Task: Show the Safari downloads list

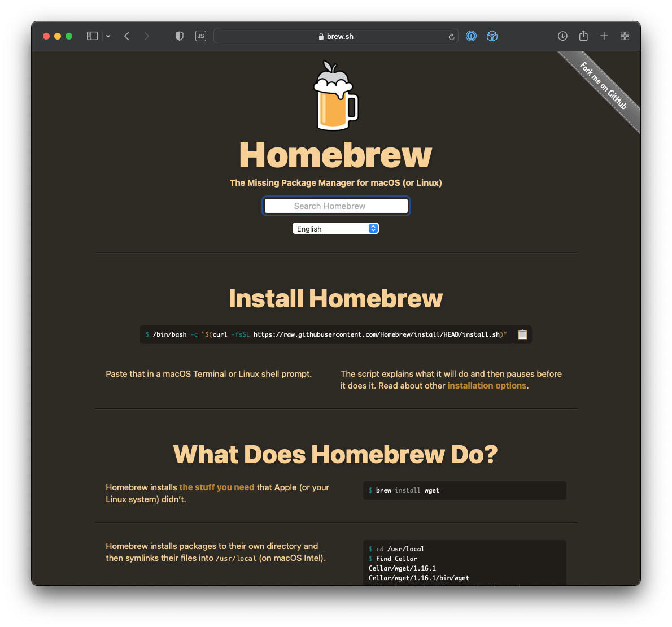Action: coord(562,36)
